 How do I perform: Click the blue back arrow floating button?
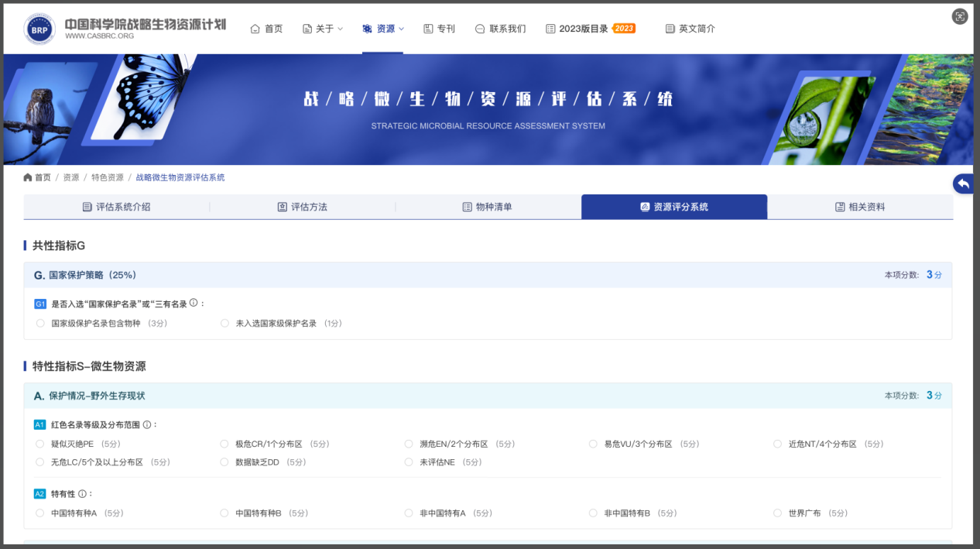pos(964,184)
